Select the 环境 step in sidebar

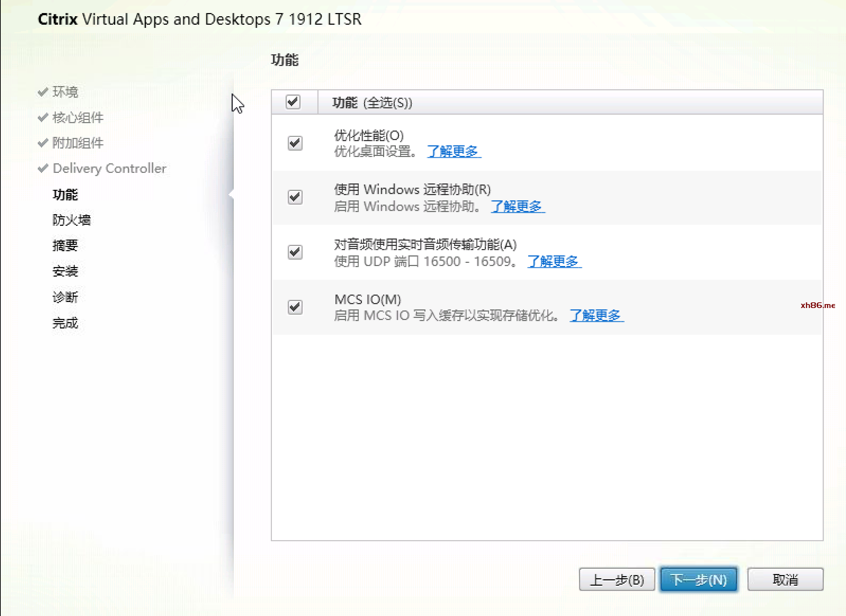[65, 92]
